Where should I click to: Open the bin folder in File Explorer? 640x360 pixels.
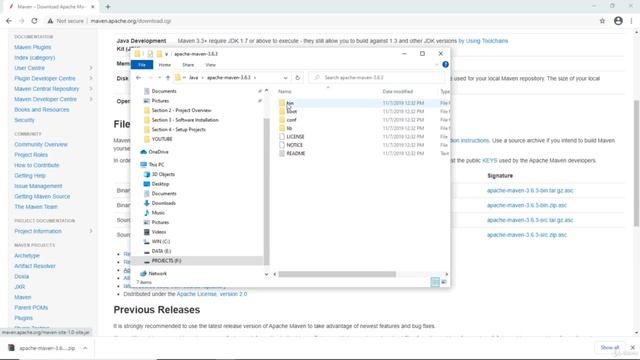(x=290, y=103)
